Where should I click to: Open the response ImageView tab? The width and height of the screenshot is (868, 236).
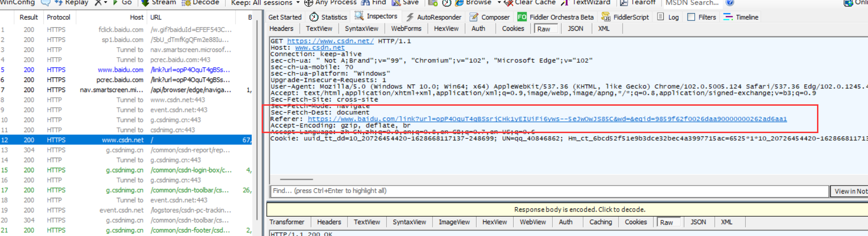click(454, 222)
